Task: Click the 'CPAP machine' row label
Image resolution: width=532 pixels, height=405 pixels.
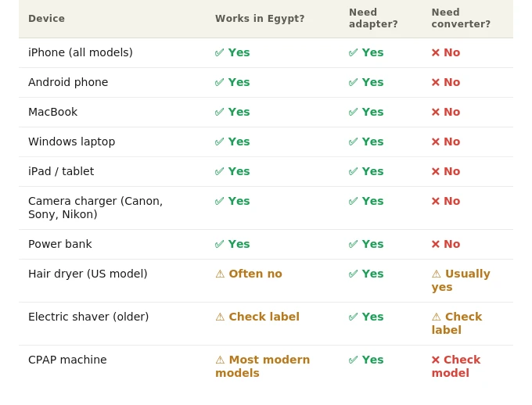Action: [x=67, y=360]
